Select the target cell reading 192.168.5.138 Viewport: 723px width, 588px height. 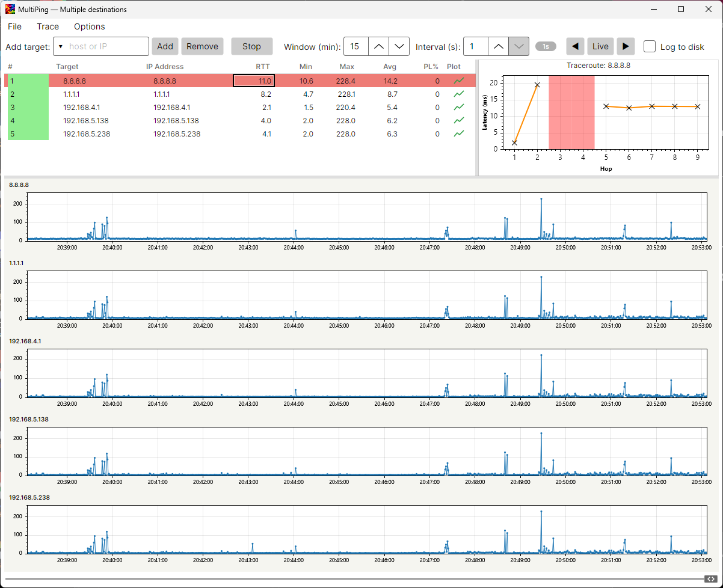click(86, 120)
